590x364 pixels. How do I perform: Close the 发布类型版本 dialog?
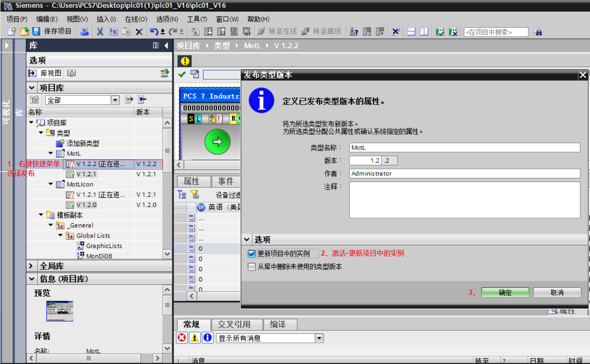pos(583,75)
